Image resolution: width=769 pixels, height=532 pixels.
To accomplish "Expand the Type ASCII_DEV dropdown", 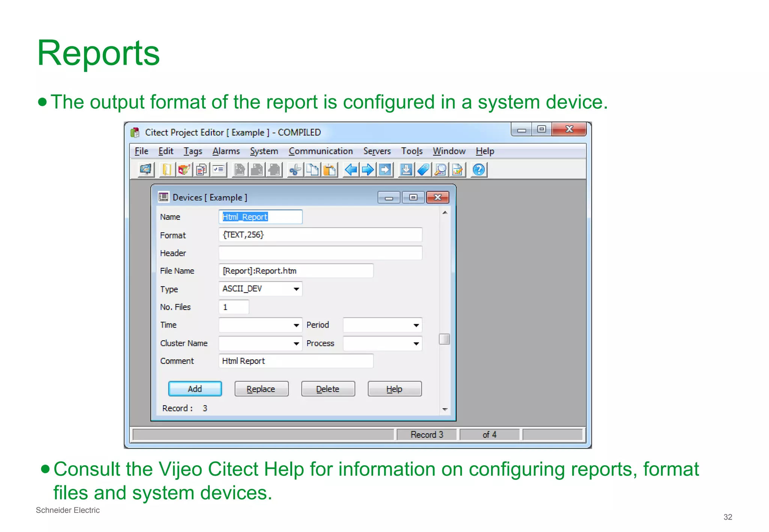I will click(296, 289).
